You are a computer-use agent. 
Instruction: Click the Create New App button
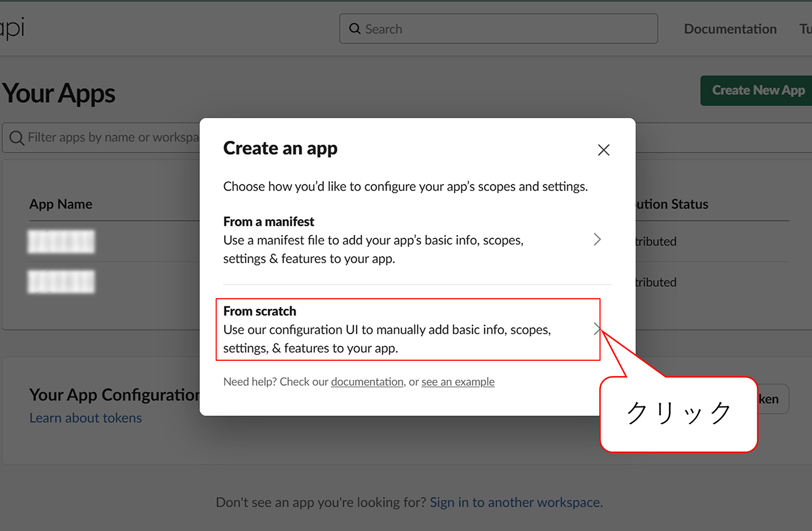pyautogui.click(x=756, y=90)
